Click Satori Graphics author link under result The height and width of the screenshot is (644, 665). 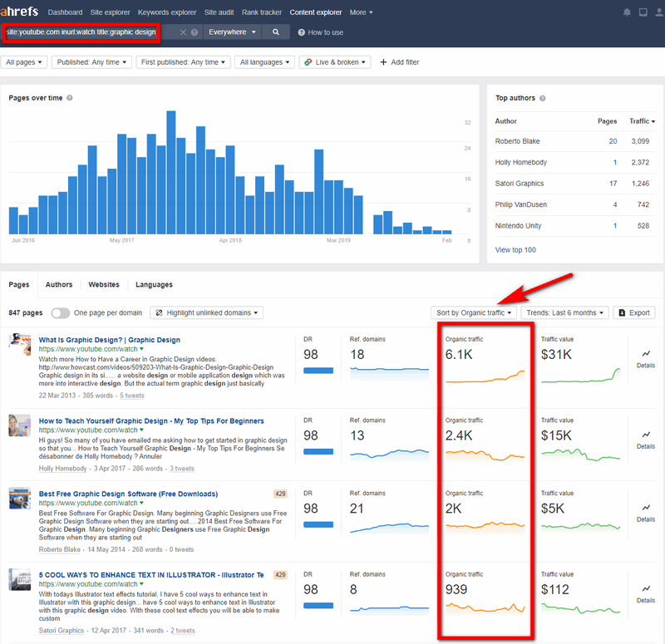(61, 631)
